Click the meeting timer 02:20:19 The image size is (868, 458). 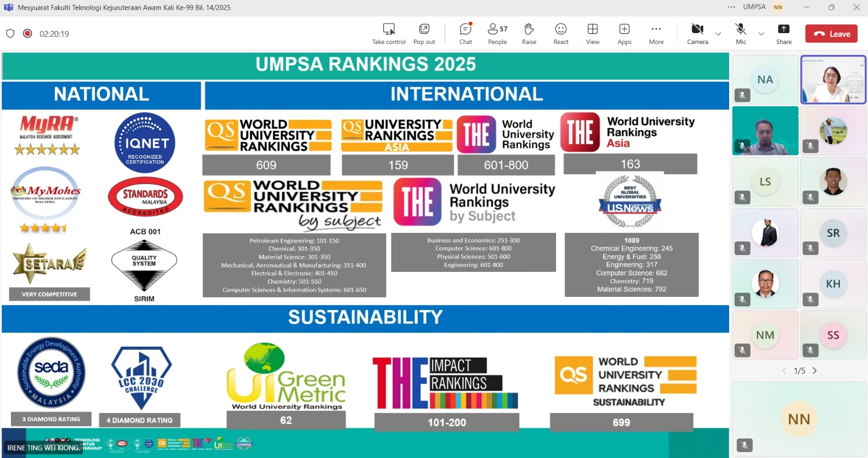coord(54,34)
